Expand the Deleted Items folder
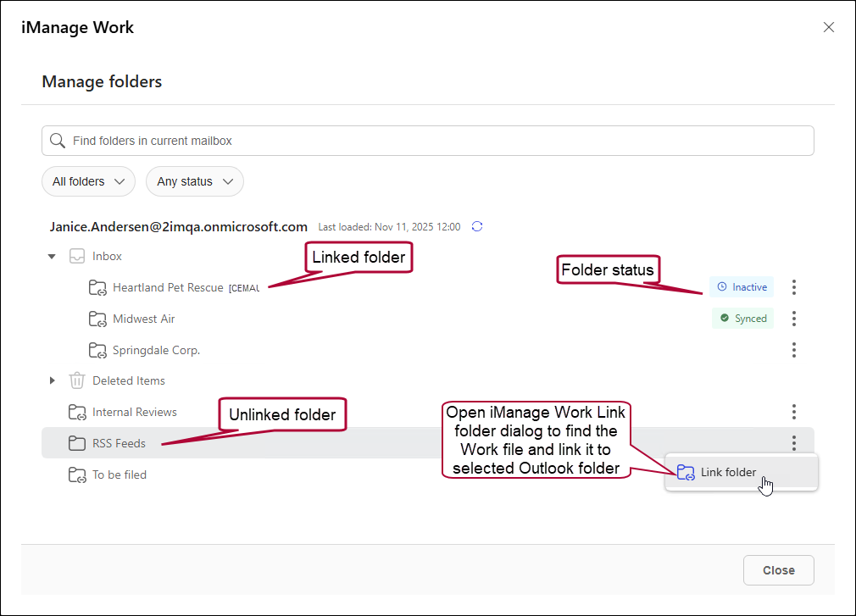 pyautogui.click(x=52, y=380)
